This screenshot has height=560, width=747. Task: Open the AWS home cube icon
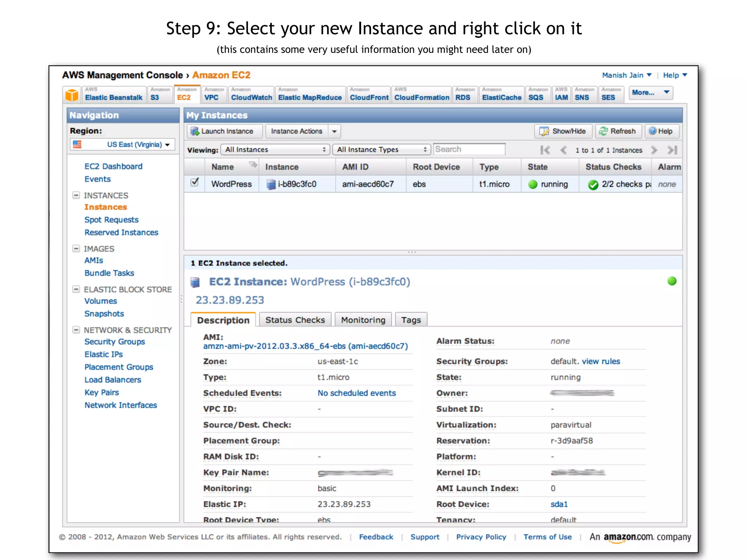(72, 95)
